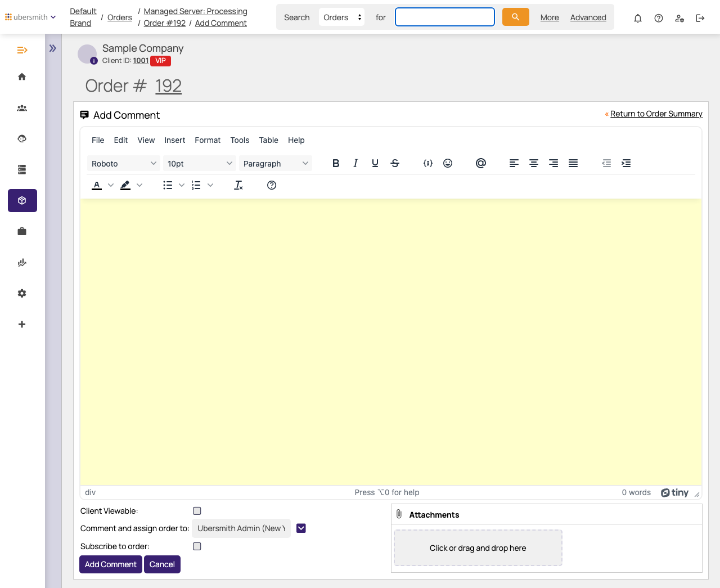This screenshot has height=588, width=720.
Task: Open the Roboto font family dropdown
Action: coord(124,163)
